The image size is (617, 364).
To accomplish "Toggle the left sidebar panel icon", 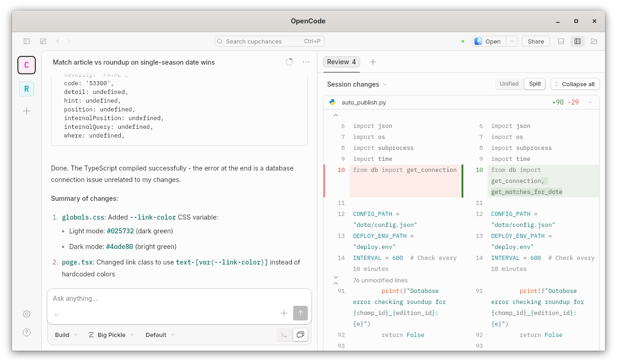I will pyautogui.click(x=27, y=41).
